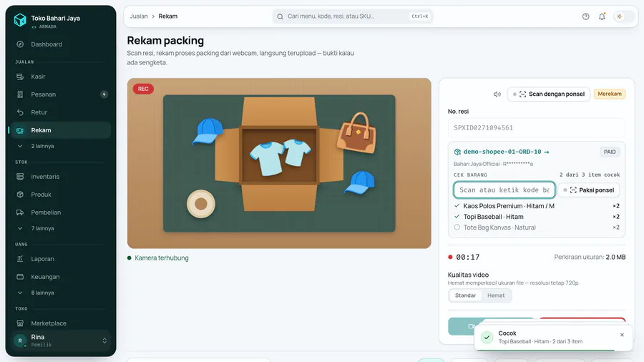Expand 7 lainnya under Stok
644x362 pixels.
[x=59, y=228]
